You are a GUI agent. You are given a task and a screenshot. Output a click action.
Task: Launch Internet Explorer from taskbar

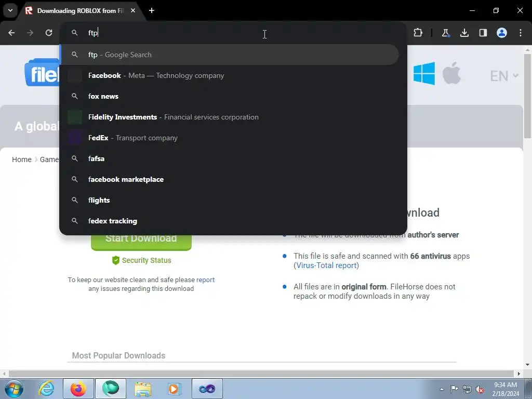[x=46, y=389]
